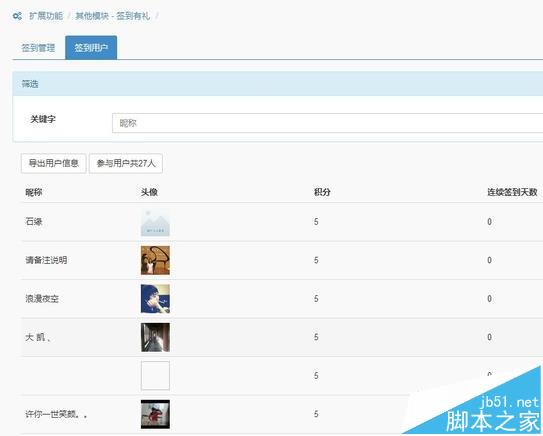Select the 签到用户 tab
Viewport: 543px width, 436px height.
[x=91, y=48]
